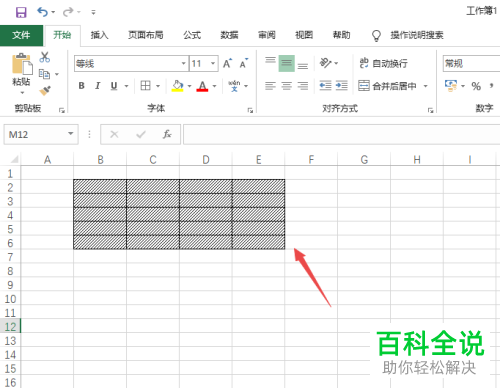Open the 剪贴板 dialog launcher
Viewport: 500px width, 388px height.
click(x=62, y=110)
